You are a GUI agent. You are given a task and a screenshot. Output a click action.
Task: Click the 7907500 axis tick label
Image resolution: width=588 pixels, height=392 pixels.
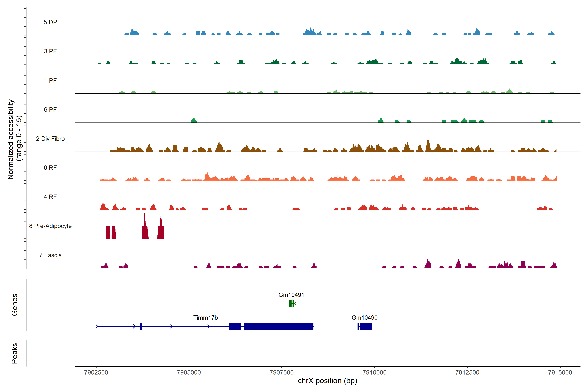click(281, 372)
